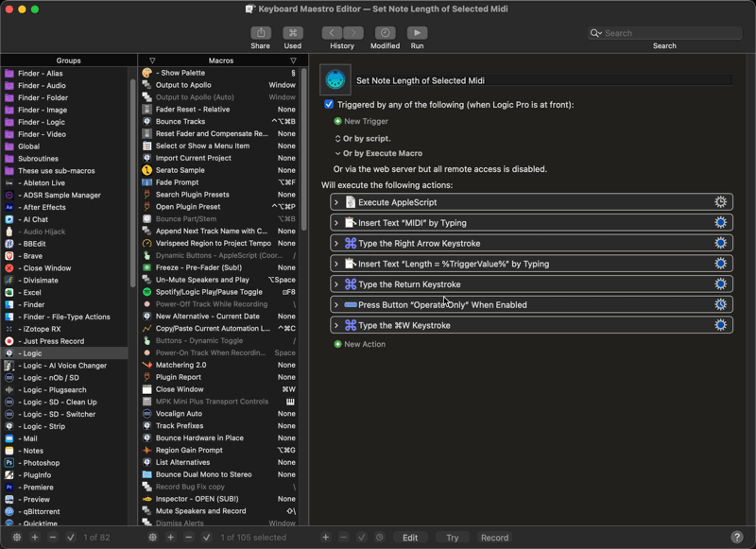
Task: Open the Modified clock toolbar icon
Action: tap(385, 33)
